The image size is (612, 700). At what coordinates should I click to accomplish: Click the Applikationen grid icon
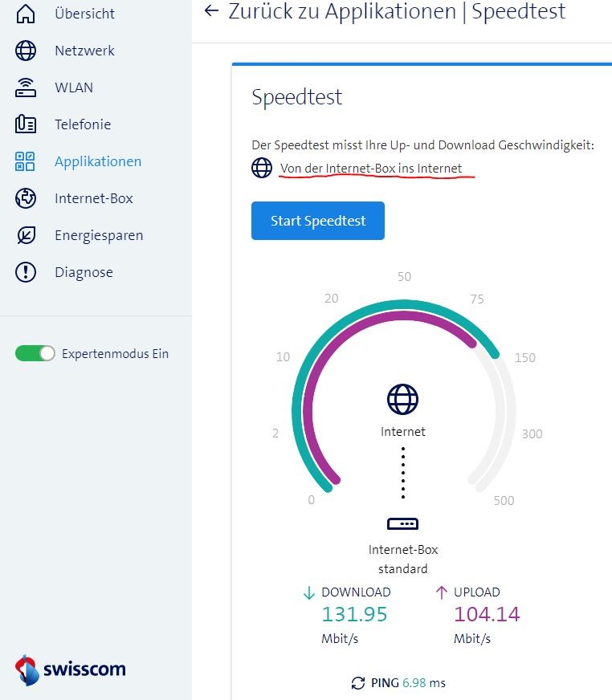point(26,161)
